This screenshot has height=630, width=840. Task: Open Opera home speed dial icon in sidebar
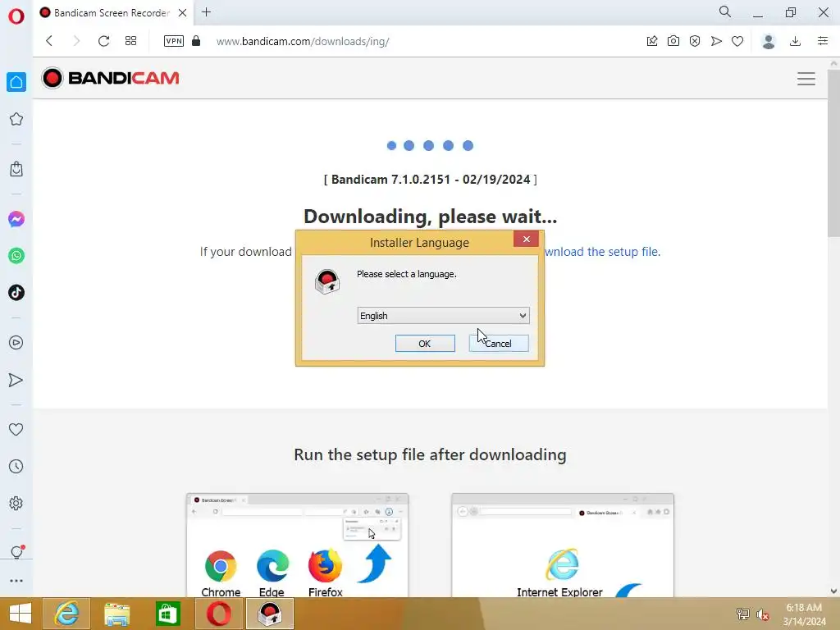click(16, 82)
